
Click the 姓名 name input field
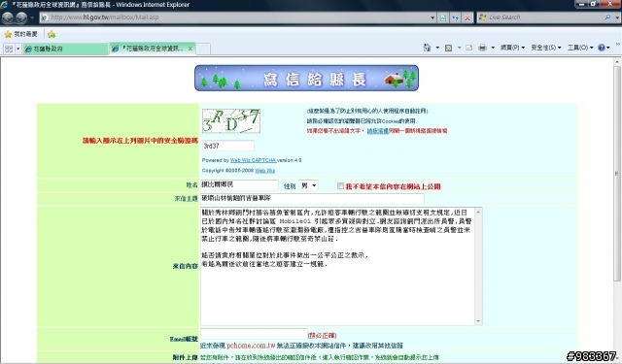(x=239, y=185)
